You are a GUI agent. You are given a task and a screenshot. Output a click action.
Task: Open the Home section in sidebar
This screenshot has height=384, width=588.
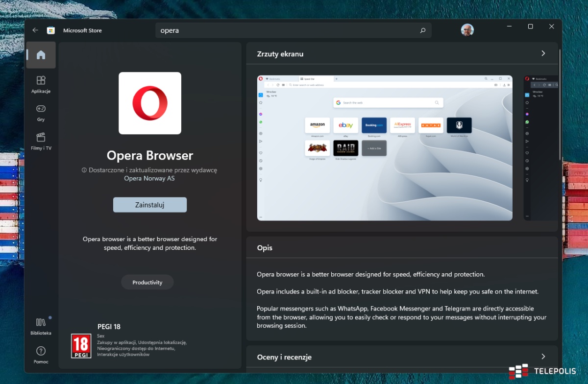[41, 55]
